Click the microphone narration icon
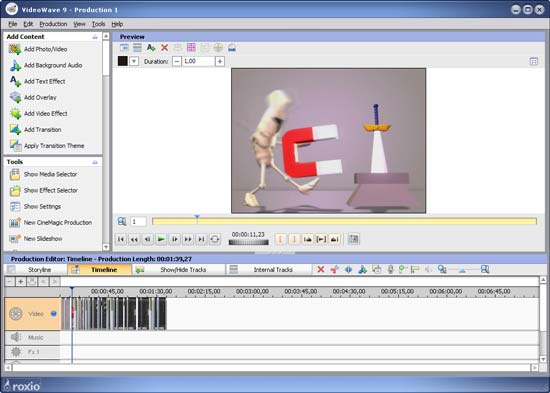550x393 pixels. click(390, 269)
